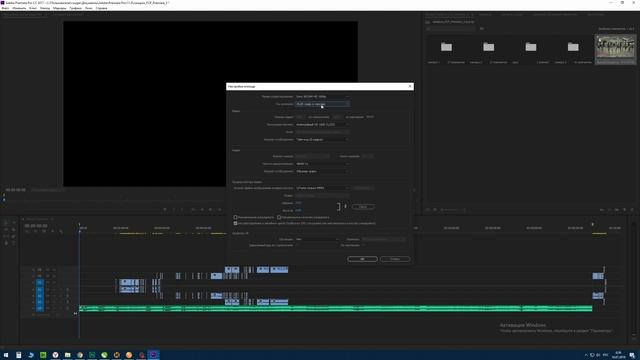
Task: Open the Windows Start menu
Action: (6, 355)
